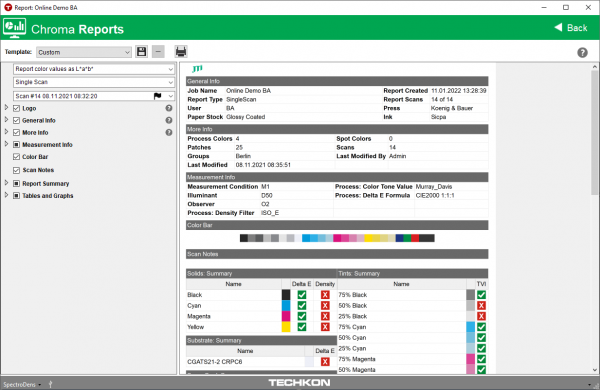Click the help icon beside More Info
The image size is (600, 390).
169,132
